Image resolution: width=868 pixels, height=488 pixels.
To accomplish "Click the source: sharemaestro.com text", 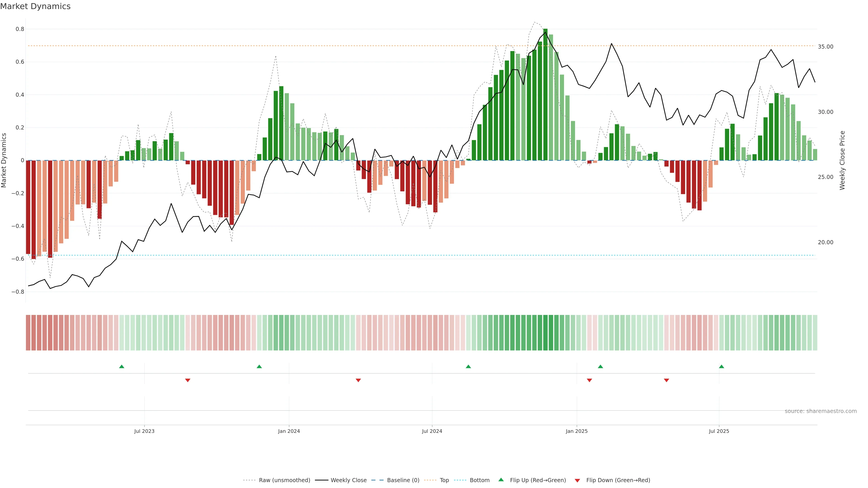I will click(x=821, y=411).
